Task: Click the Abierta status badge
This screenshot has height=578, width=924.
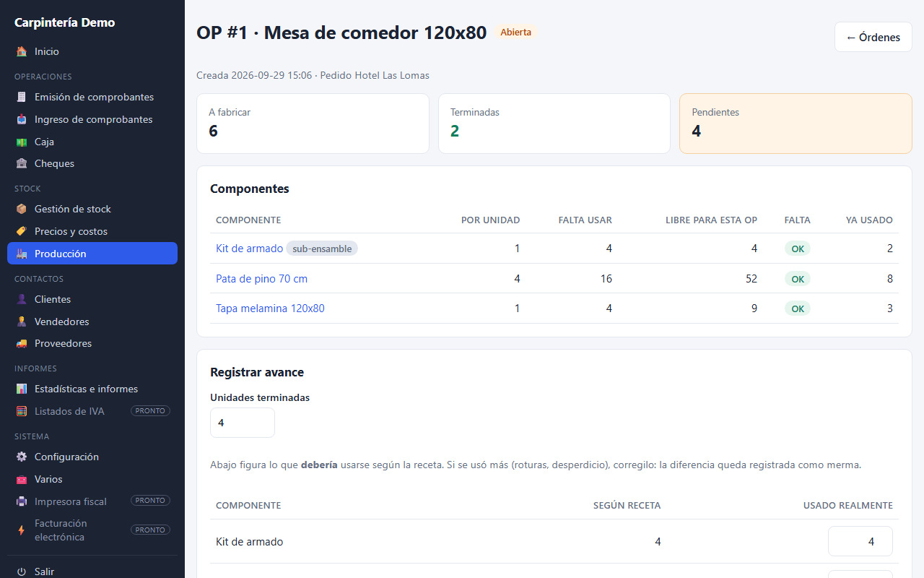Action: point(515,33)
